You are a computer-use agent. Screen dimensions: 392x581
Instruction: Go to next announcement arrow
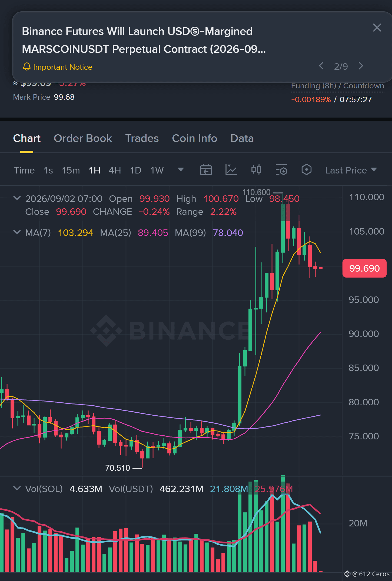(x=361, y=66)
